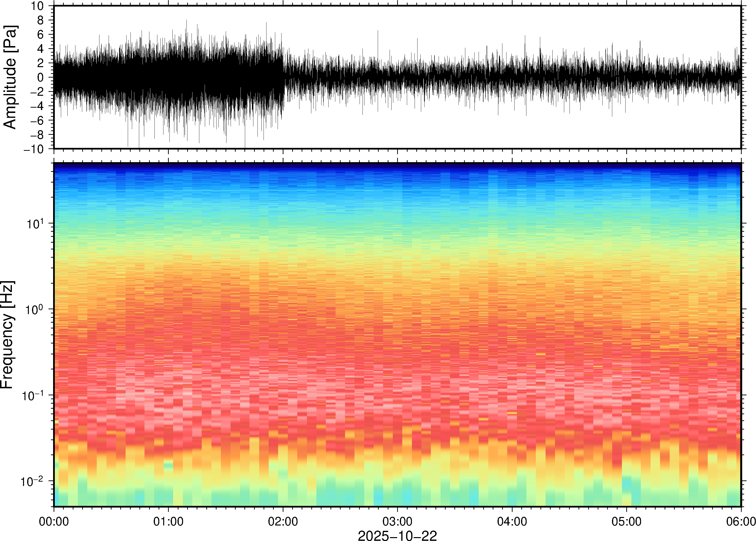Click the -10 amplitude tick label
Image resolution: width=756 pixels, height=541 pixels.
[34, 149]
